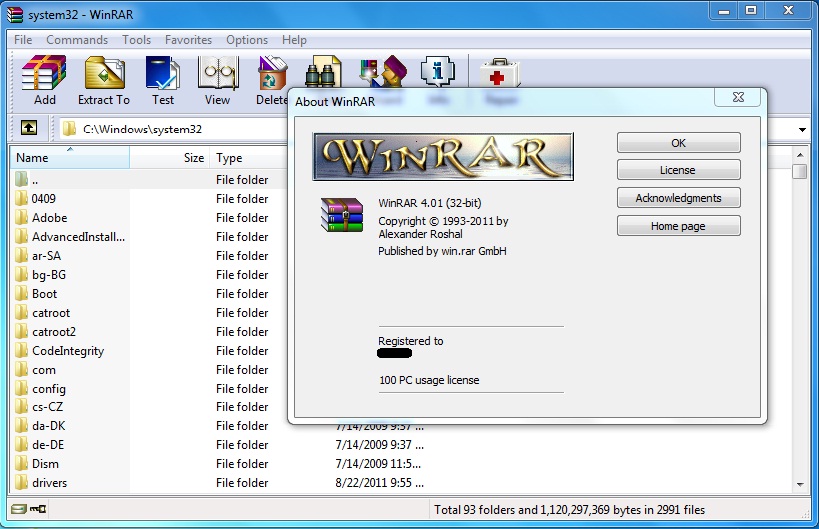Sort by the Type column header
The width and height of the screenshot is (819, 529).
coord(249,157)
